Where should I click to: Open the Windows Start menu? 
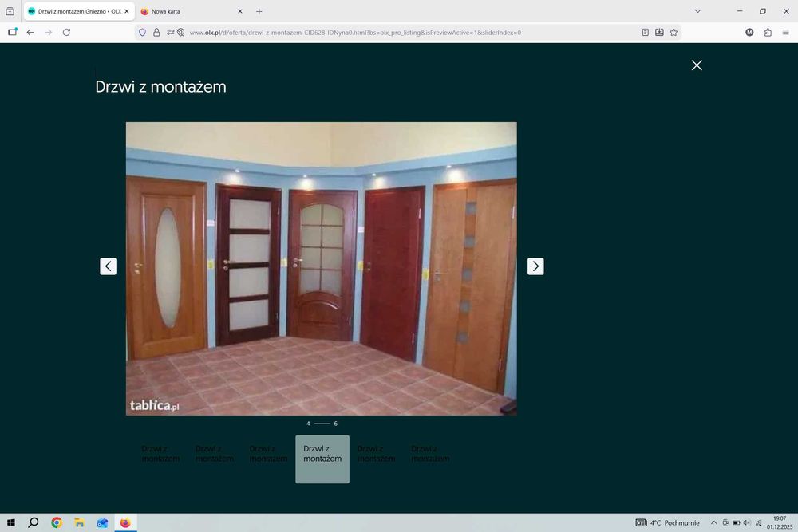(10, 522)
